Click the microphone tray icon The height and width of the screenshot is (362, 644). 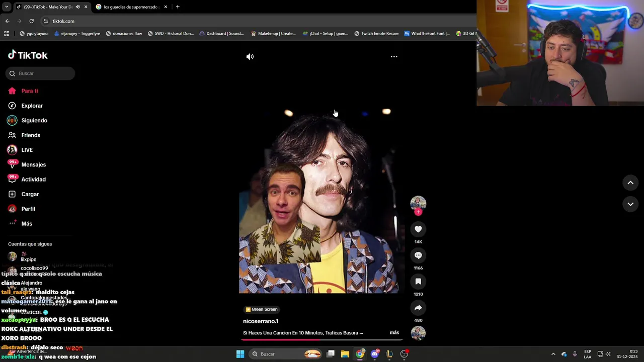coord(575,354)
